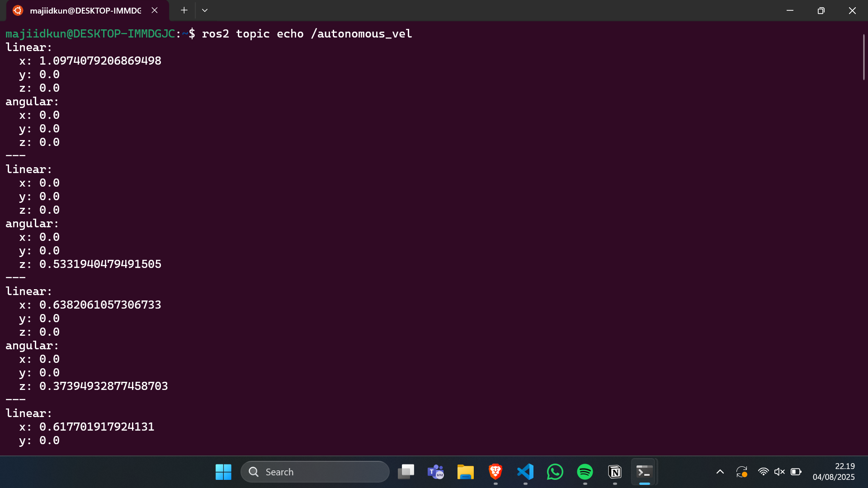
Task: Click the value 0.6382061057306733
Action: click(100, 305)
